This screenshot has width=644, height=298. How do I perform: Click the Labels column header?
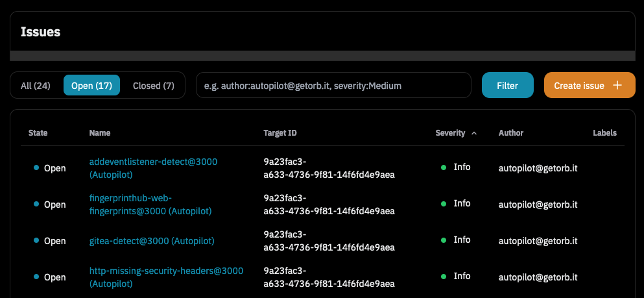[x=604, y=133]
